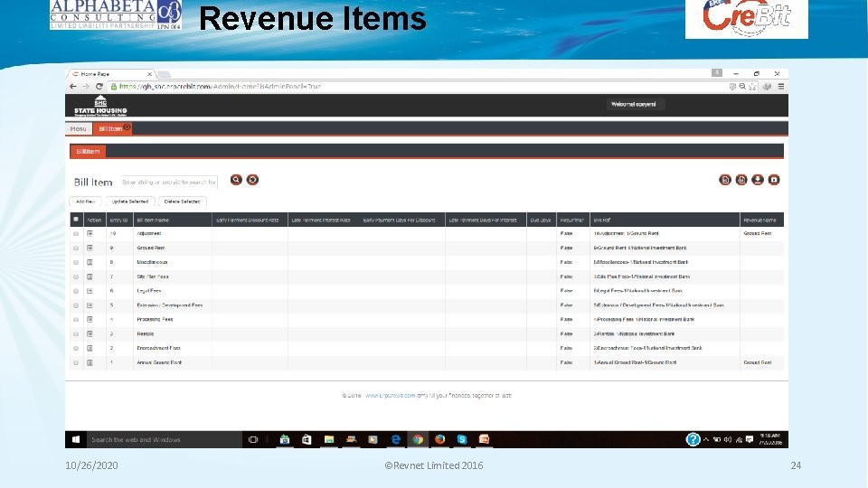Viewport: 868px width, 488px height.
Task: Click the bookmark star icon in the address bar
Action: coord(753,87)
